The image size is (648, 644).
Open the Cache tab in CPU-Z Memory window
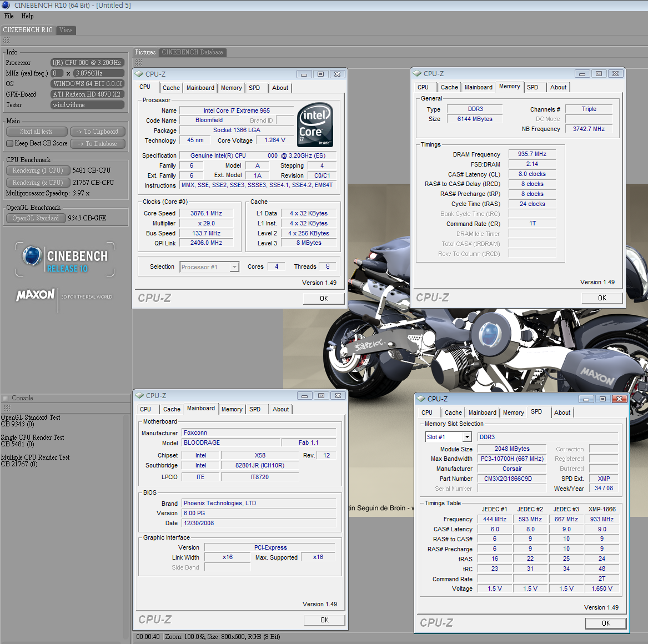pos(449,87)
